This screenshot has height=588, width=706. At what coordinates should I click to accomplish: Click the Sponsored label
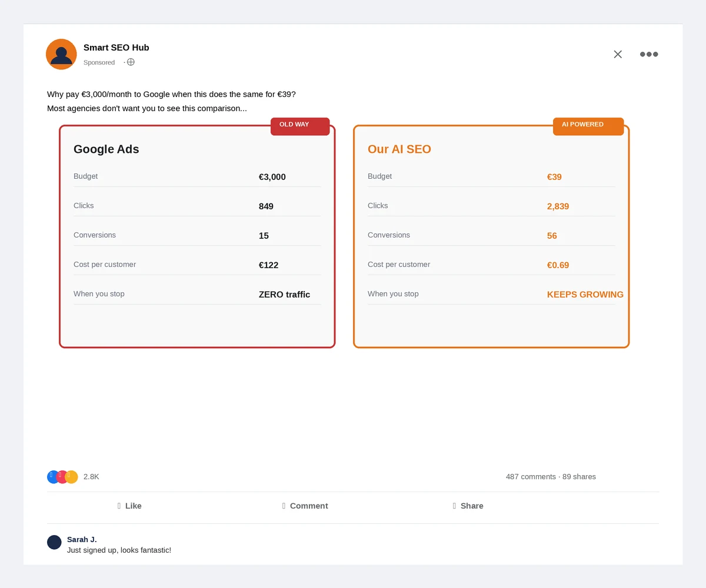[x=99, y=62]
